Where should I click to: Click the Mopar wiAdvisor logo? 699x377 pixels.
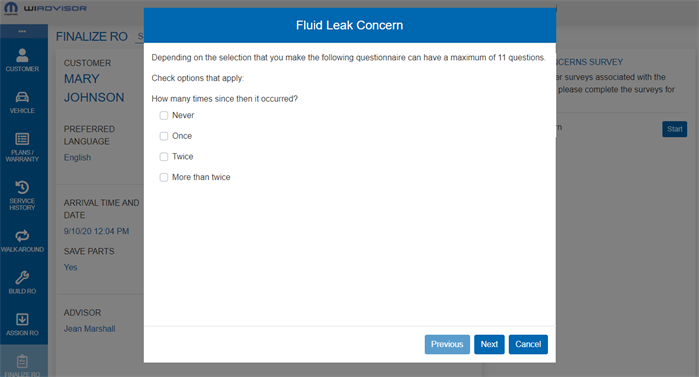pyautogui.click(x=45, y=8)
